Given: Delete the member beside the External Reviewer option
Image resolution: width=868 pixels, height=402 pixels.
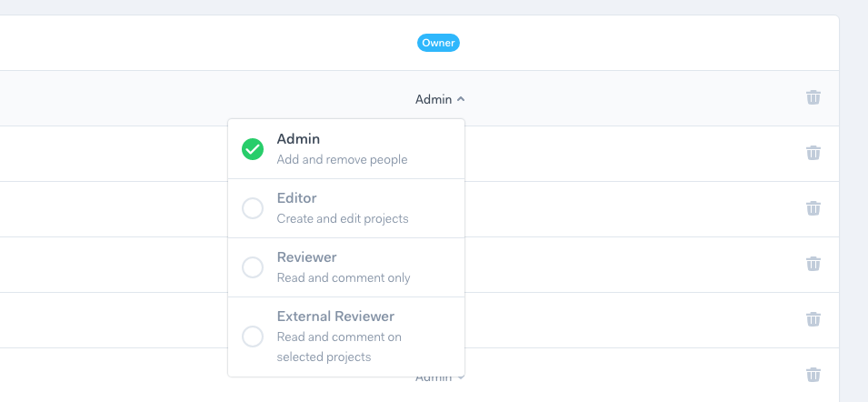Looking at the screenshot, I should (x=813, y=319).
